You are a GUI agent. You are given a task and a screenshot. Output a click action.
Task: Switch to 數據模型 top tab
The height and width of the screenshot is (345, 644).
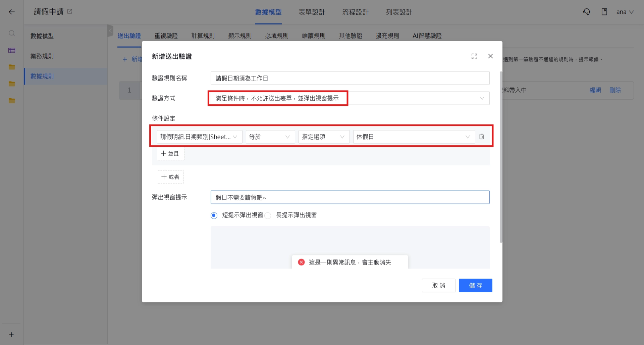pos(268,12)
